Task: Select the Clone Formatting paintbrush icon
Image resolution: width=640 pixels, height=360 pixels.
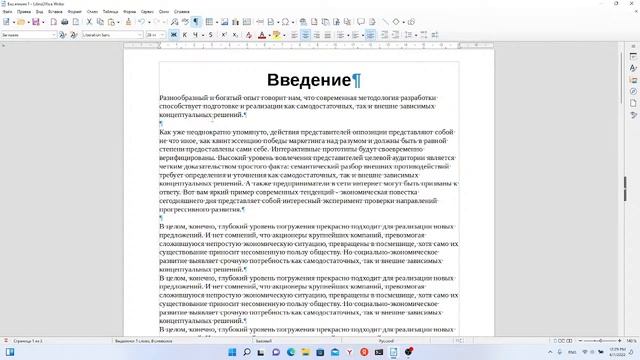Action: coord(128,22)
